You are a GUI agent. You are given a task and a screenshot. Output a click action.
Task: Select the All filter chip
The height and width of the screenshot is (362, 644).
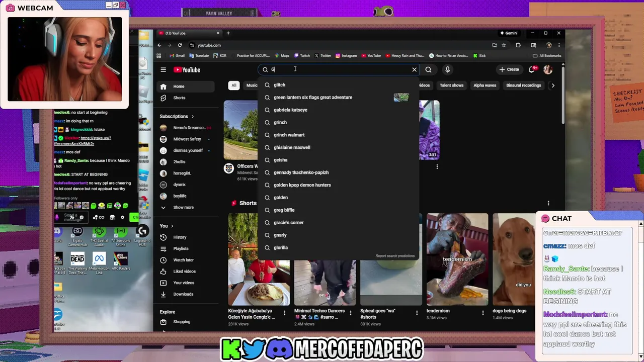[233, 85]
